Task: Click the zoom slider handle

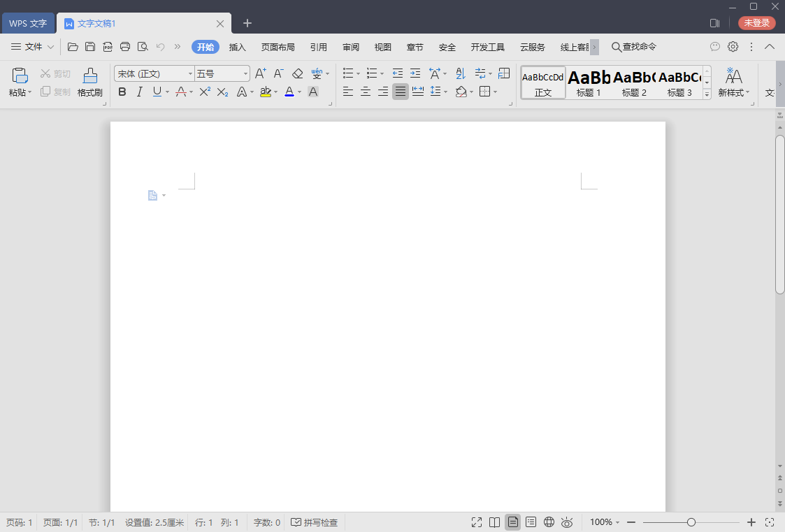Action: click(x=691, y=522)
